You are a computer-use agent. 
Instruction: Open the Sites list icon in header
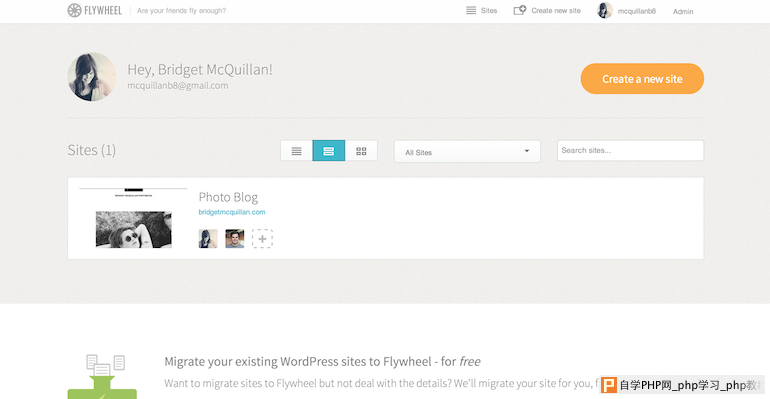(x=471, y=10)
